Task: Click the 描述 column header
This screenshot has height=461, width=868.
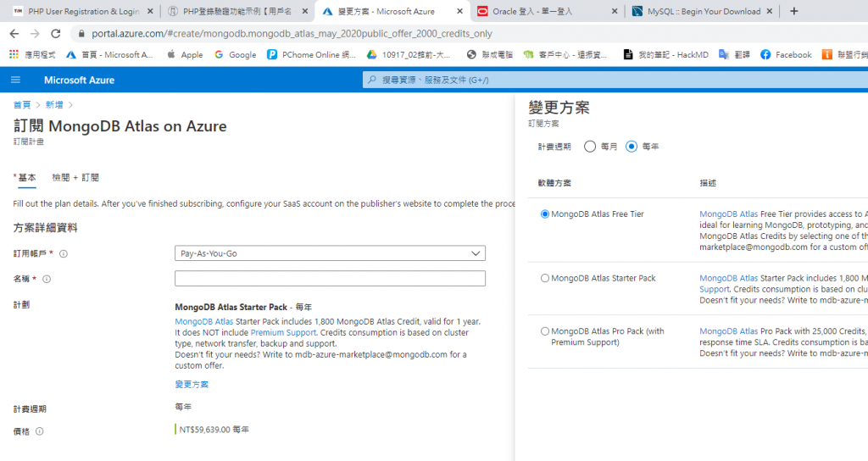Action: click(x=708, y=183)
